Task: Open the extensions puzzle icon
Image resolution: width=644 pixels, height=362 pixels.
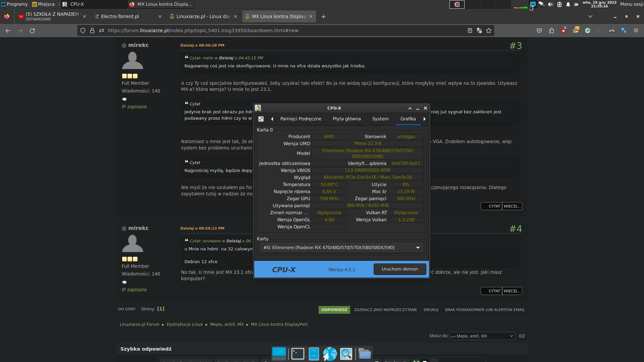Action: 551,31
